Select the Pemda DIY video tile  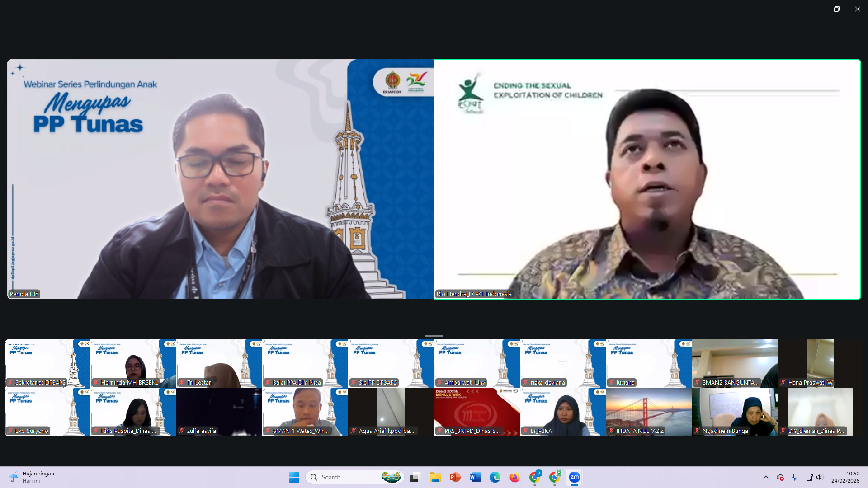click(220, 179)
